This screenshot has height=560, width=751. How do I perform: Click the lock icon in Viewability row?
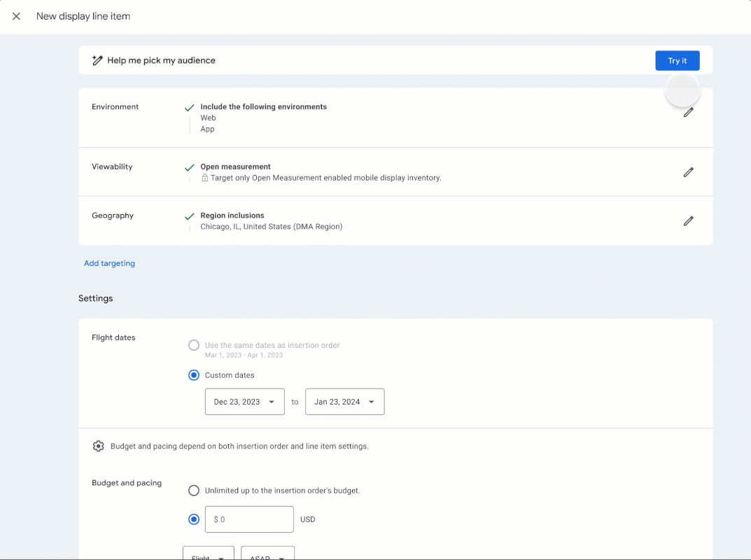tap(204, 178)
